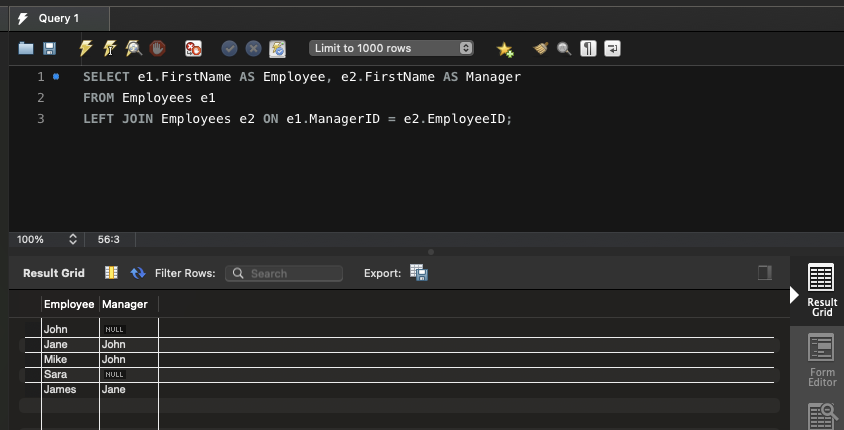Image resolution: width=844 pixels, height=430 pixels.
Task: Open the Limit to 1000 rows dropdown
Action: coord(391,48)
